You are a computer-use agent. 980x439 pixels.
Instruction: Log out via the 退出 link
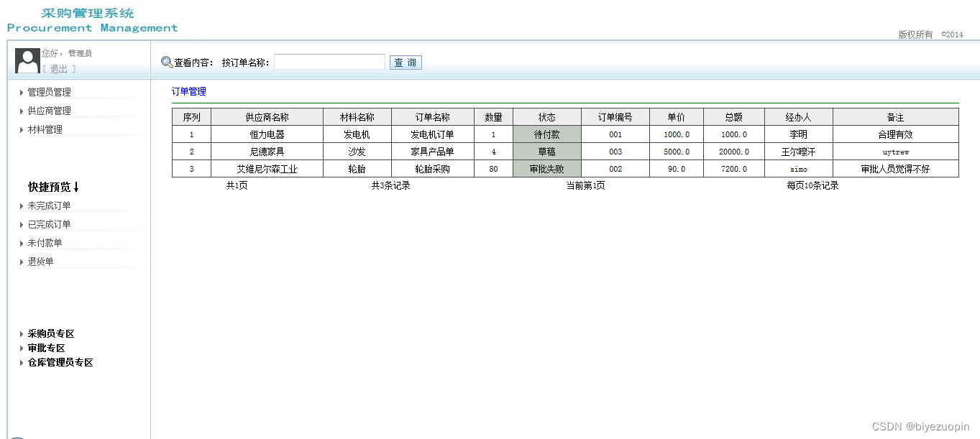[59, 69]
